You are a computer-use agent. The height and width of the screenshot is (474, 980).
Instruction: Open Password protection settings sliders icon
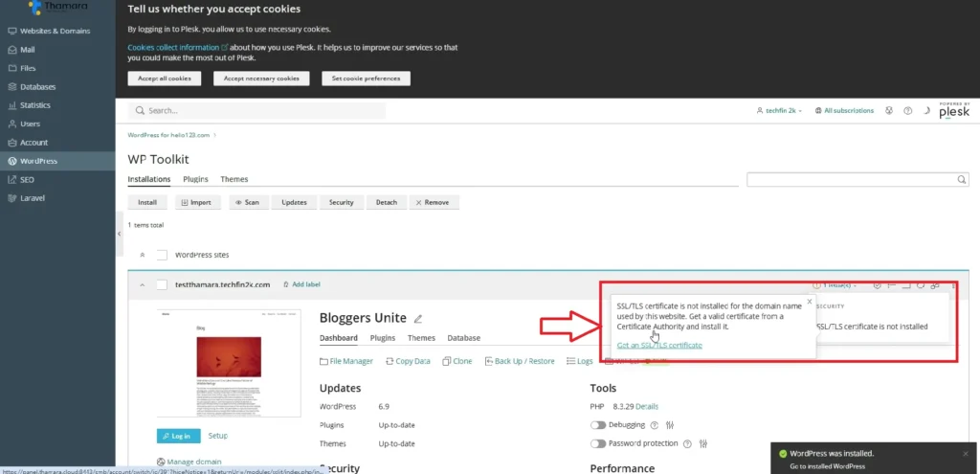coord(703,444)
